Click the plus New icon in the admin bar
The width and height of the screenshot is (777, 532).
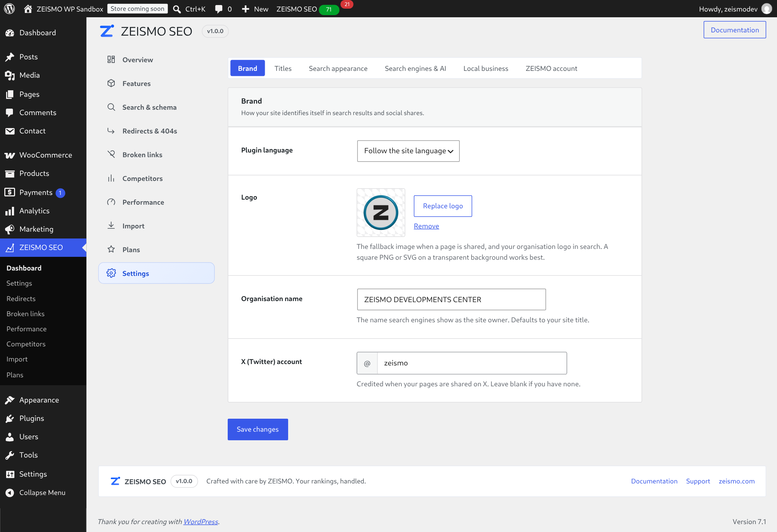click(x=245, y=9)
